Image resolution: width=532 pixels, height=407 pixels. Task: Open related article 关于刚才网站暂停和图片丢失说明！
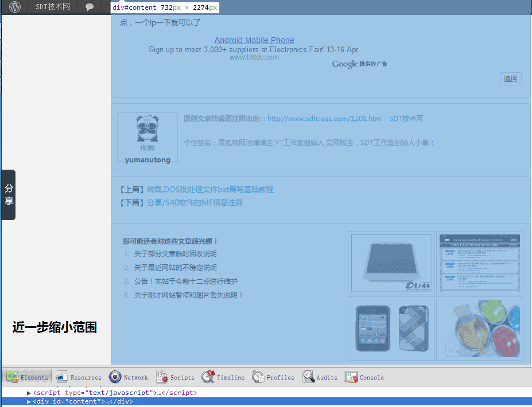(189, 295)
